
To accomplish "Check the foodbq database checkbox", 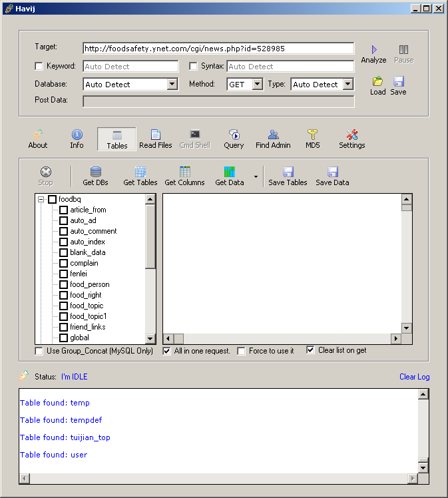I will tap(53, 199).
